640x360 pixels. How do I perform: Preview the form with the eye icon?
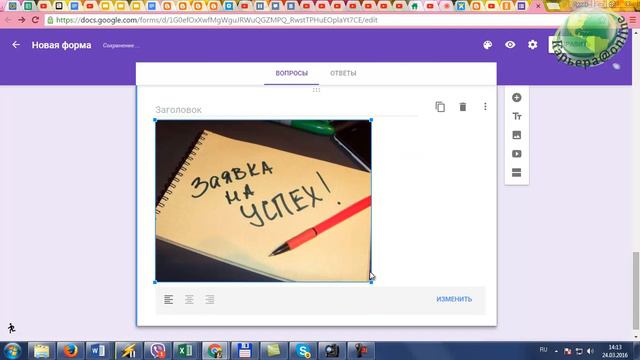point(510,44)
